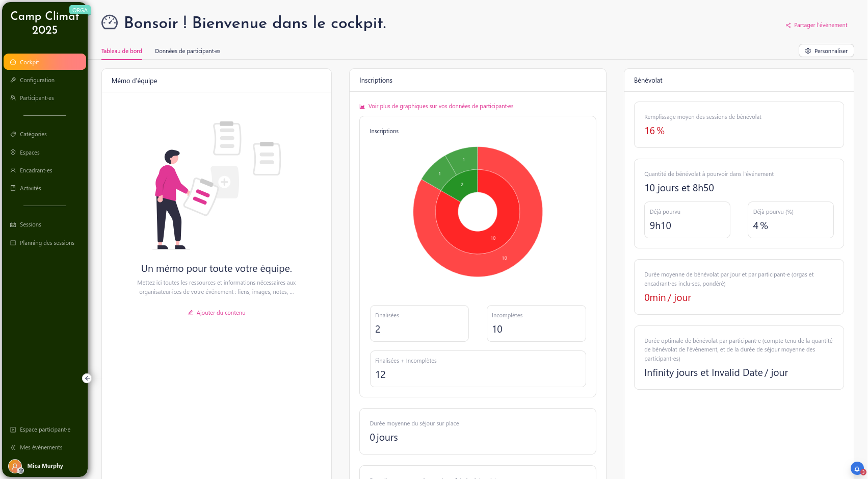Screen dimensions: 868x479
Task: Open the Sessions page
Action: 30,224
